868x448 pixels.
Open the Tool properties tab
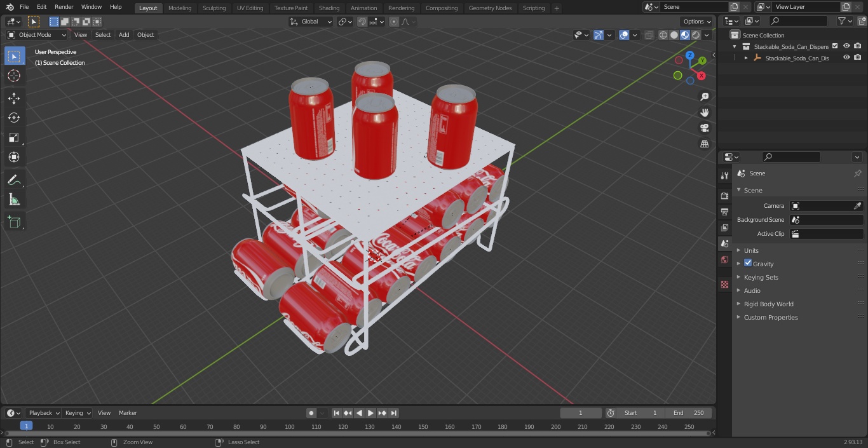click(x=724, y=175)
